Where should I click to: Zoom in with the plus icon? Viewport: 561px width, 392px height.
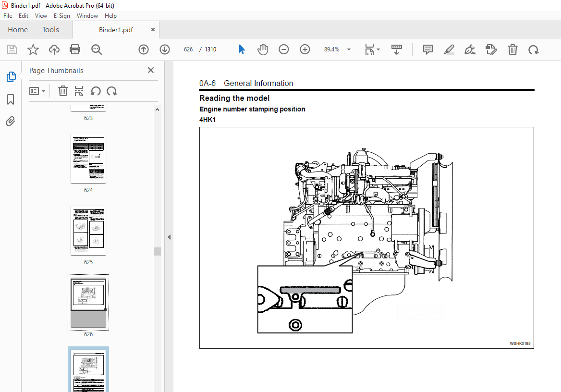305,49
